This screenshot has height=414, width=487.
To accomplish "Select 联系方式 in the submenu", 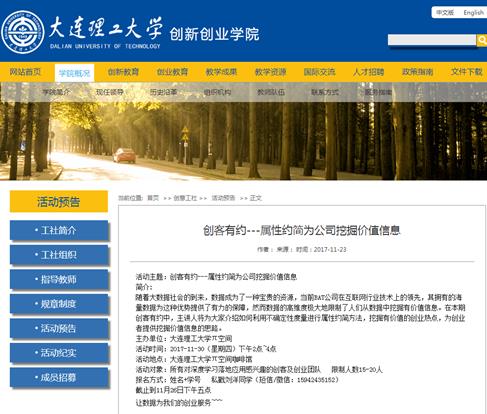I will (x=325, y=92).
